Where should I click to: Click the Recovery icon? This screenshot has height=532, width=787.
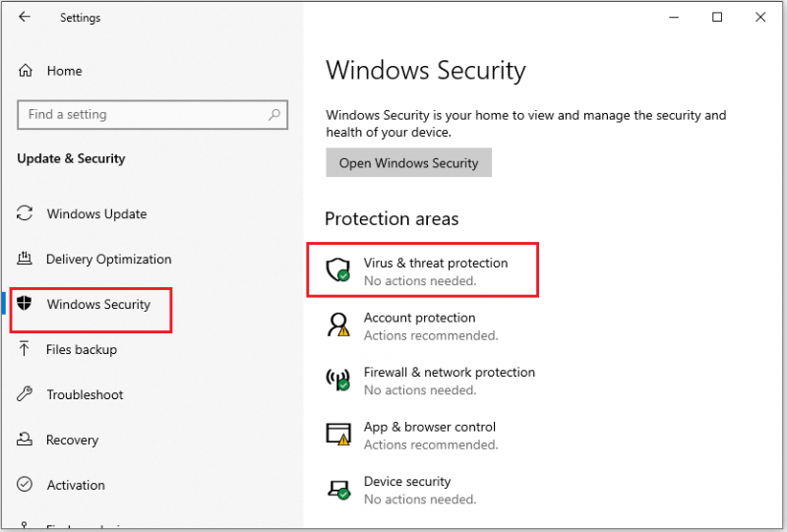25,440
